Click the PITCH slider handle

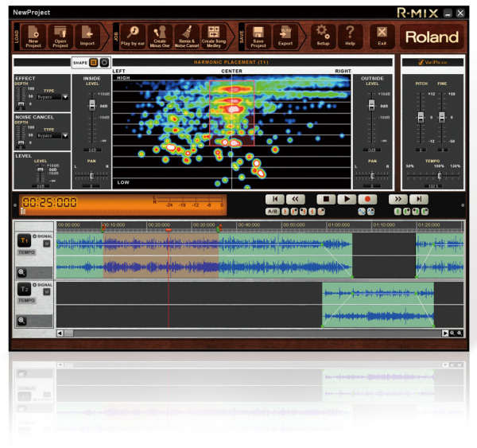[x=421, y=117]
